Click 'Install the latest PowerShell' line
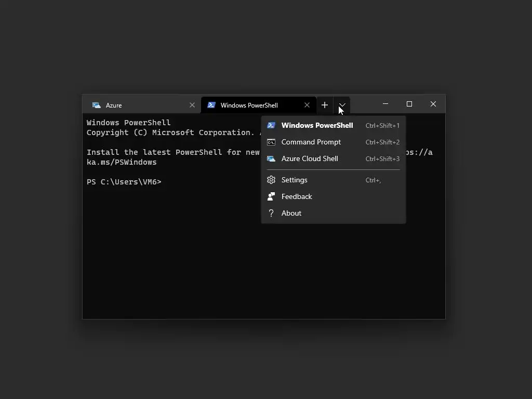The width and height of the screenshot is (532, 399). click(x=173, y=152)
